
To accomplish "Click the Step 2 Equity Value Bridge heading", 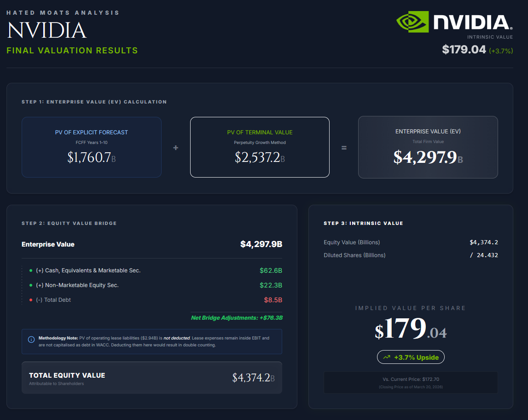I will click(x=69, y=224).
